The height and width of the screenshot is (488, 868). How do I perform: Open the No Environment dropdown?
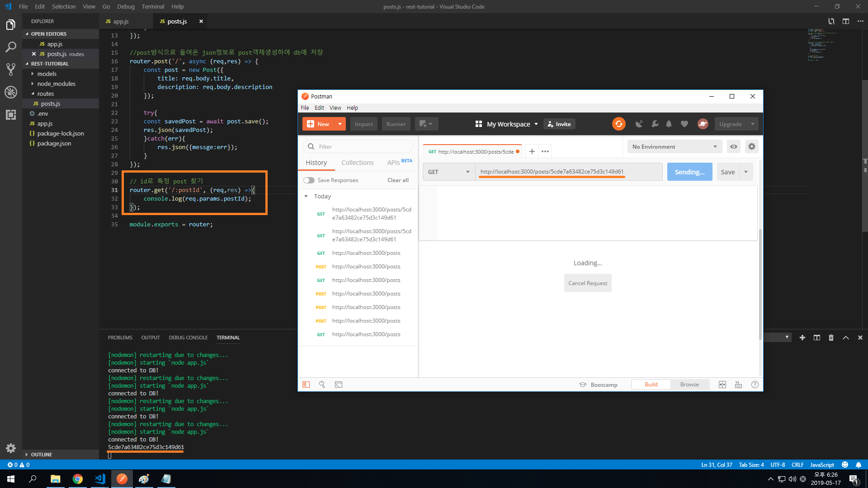coord(675,146)
